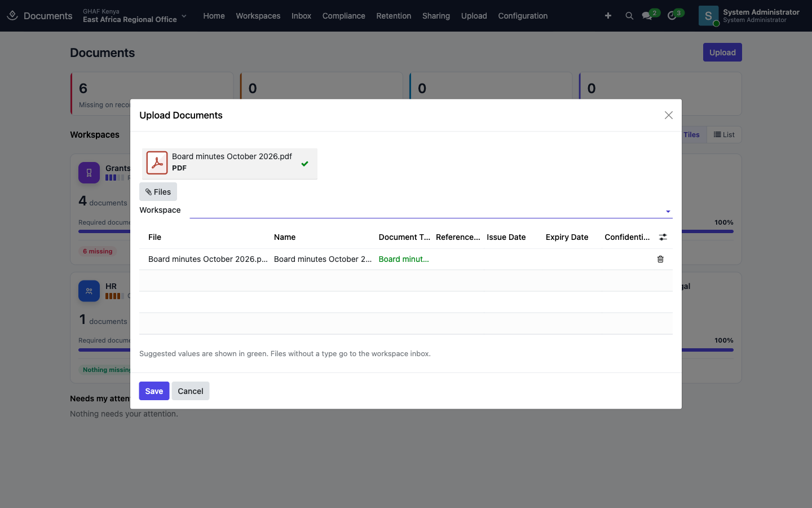
Task: Open search with the magnifier icon
Action: (629, 16)
